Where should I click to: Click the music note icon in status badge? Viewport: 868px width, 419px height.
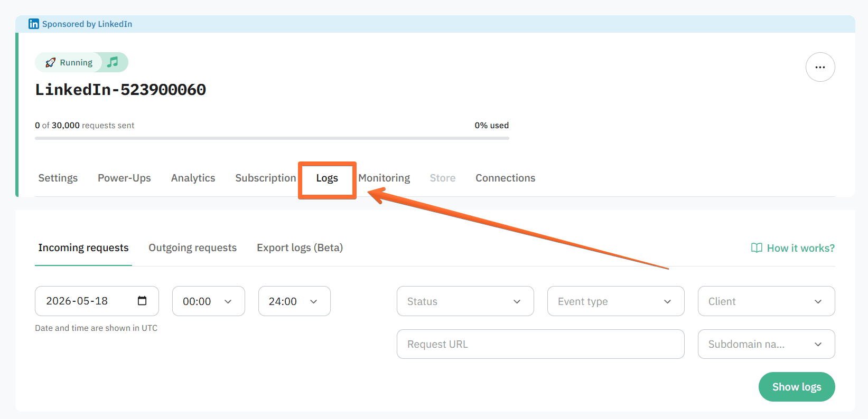click(x=113, y=62)
